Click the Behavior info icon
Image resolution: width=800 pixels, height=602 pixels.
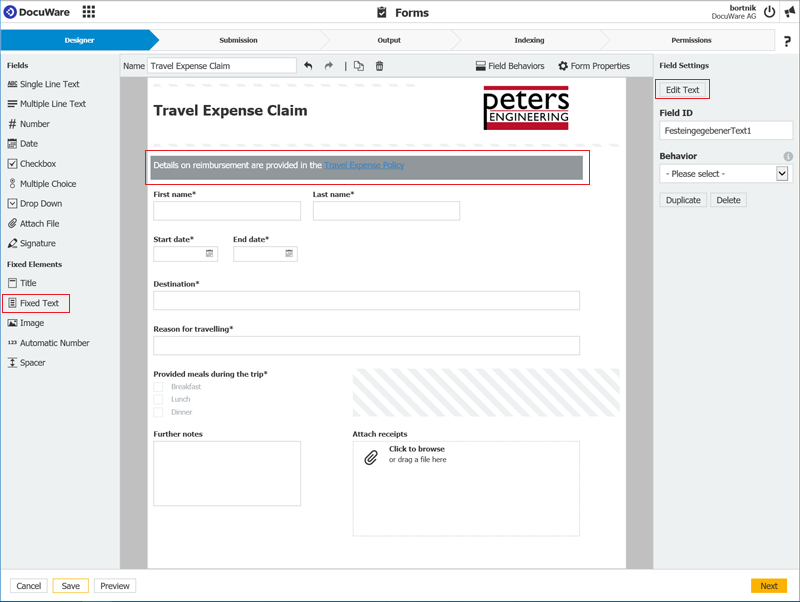788,157
